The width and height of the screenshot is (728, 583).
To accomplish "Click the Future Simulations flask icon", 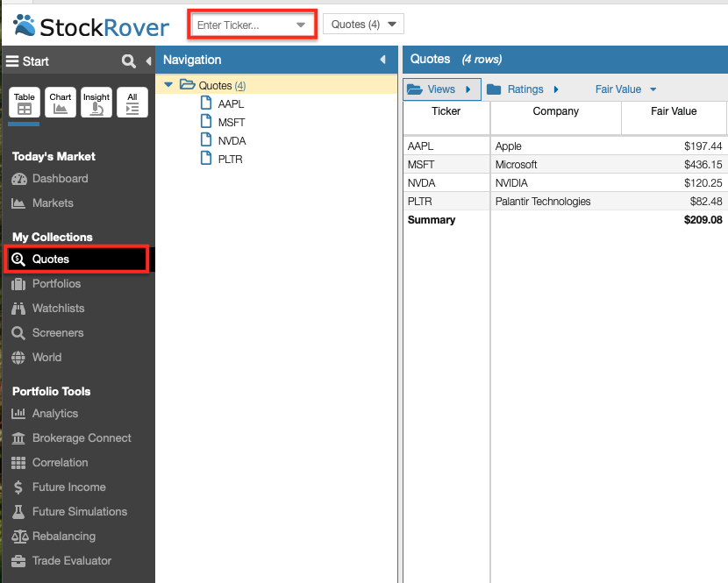I will click(18, 512).
